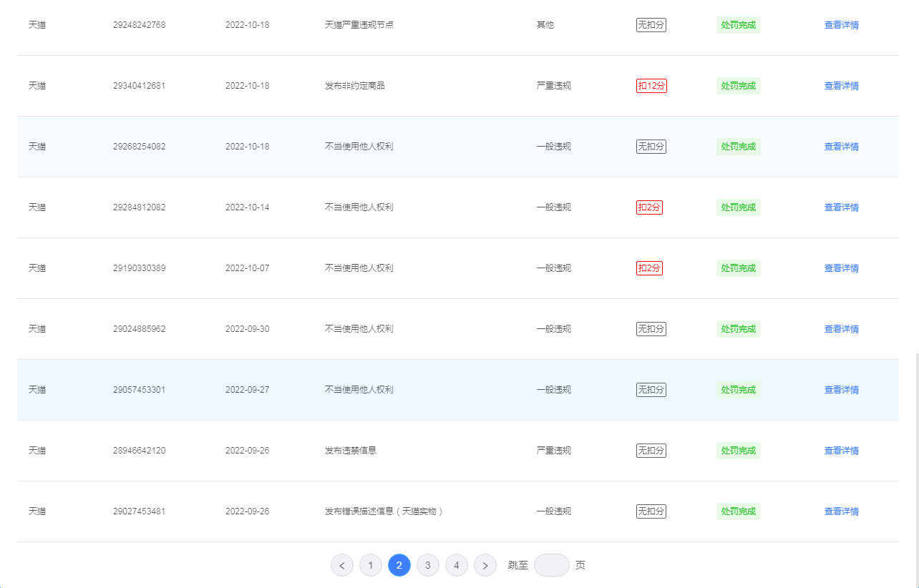Click 无扣分 tag in row 28946642120
This screenshot has height=588, width=919.
pos(651,451)
